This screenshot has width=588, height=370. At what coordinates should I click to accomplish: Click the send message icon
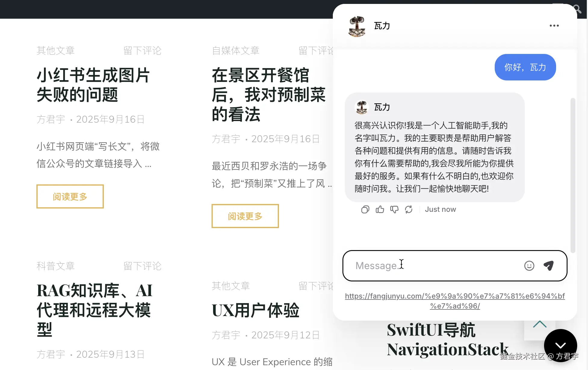click(549, 265)
